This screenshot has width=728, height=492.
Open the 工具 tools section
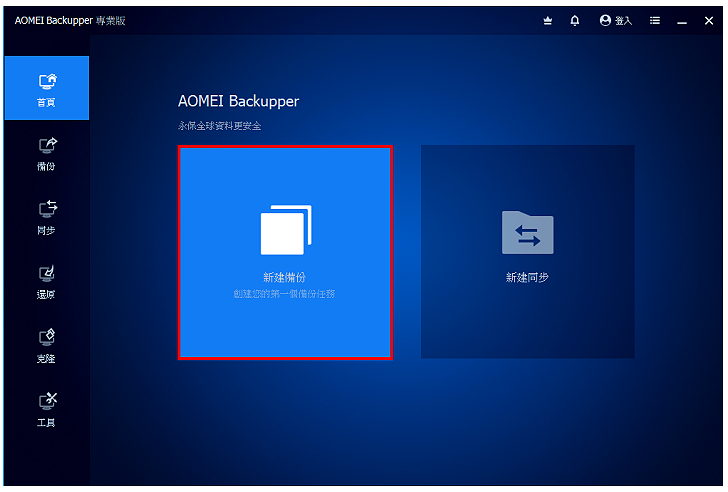47,409
